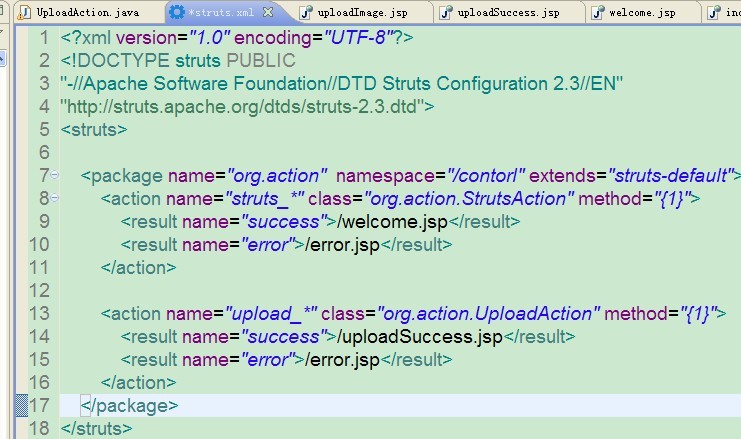Click the struts.xml gear icon
Screen dimensions: 741x439
177,12
